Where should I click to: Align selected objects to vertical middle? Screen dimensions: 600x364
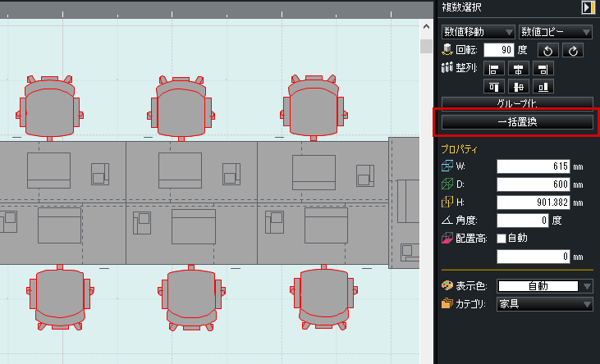click(519, 87)
